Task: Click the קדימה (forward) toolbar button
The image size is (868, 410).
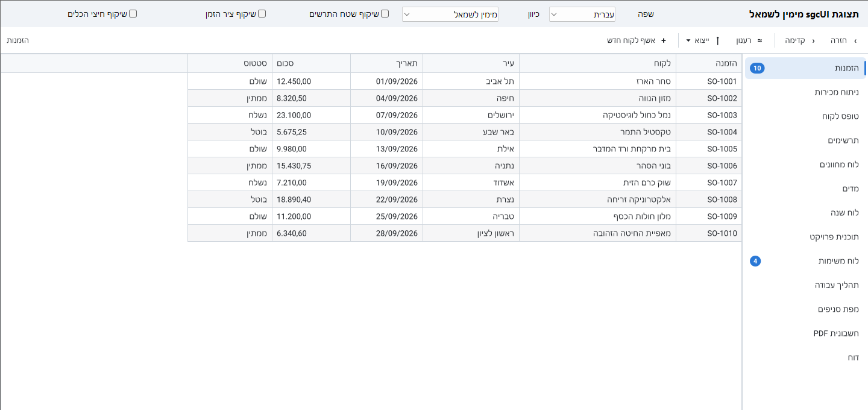Action: point(799,40)
